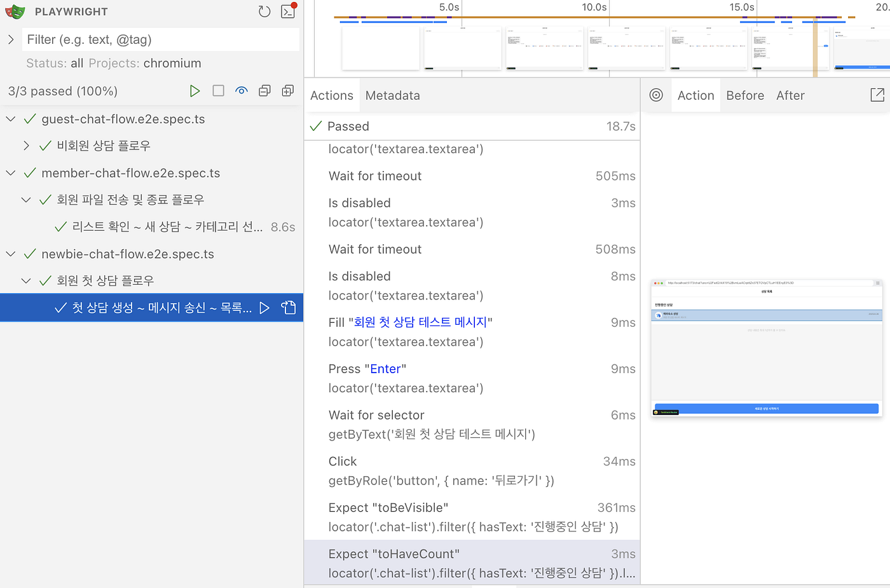Screen dimensions: 890x588
Task: Run the selected 첫 상담 생성 test
Action: [265, 308]
